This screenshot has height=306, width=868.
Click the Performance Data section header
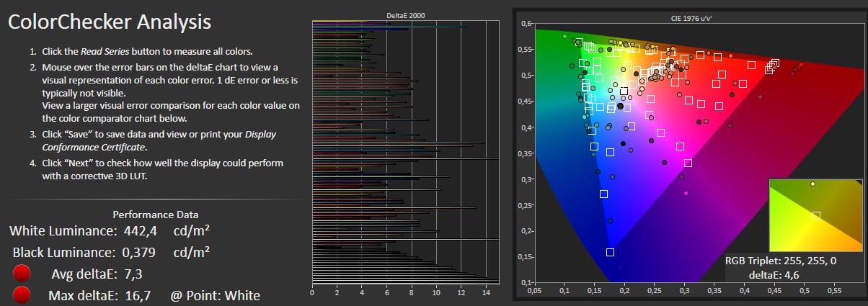tap(156, 215)
